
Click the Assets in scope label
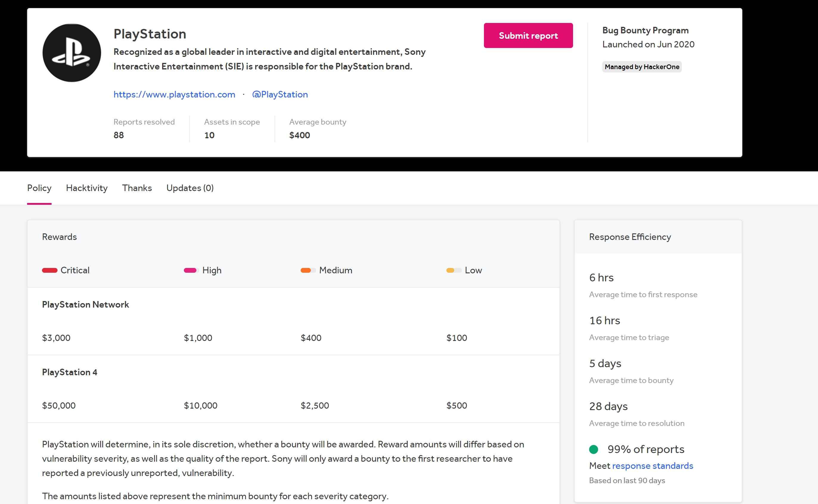coord(232,122)
